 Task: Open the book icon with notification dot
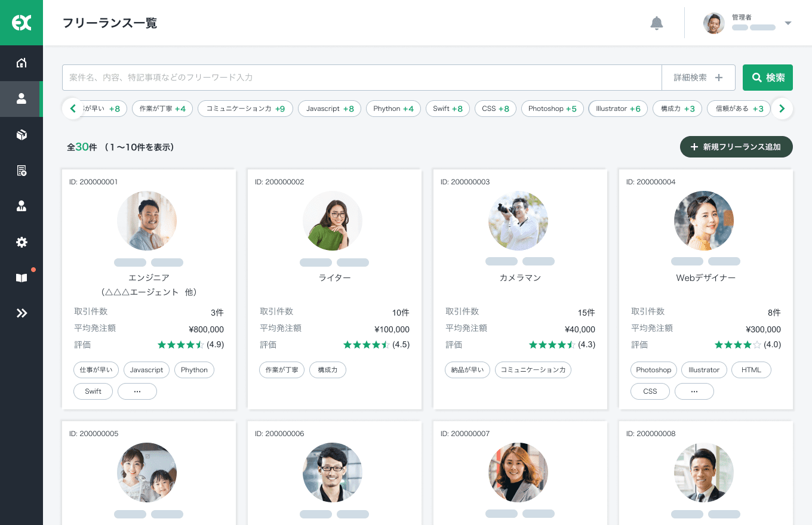(x=21, y=278)
